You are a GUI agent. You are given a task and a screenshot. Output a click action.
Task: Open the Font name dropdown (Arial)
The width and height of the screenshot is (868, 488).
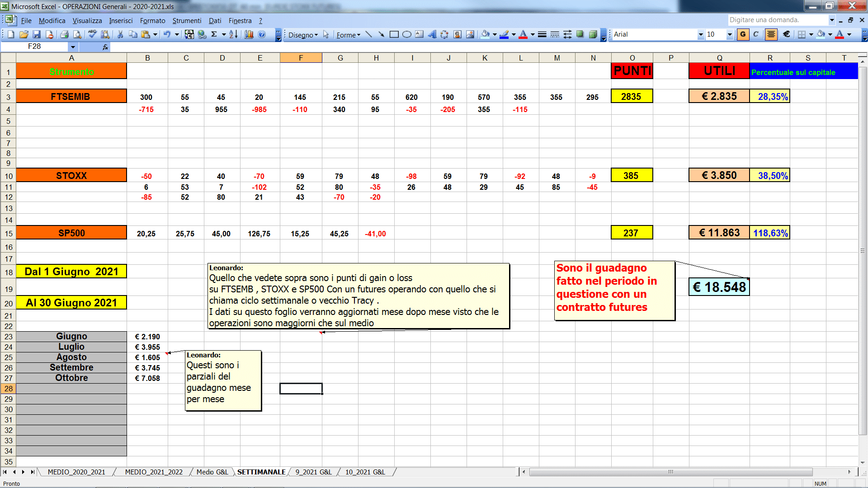tap(701, 34)
